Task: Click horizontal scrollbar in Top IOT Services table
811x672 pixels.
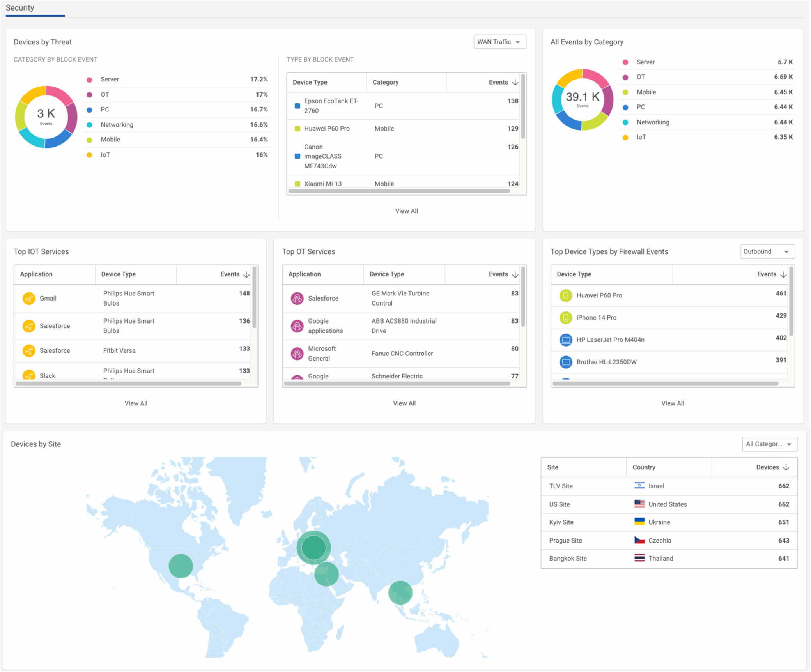Action: click(x=128, y=383)
